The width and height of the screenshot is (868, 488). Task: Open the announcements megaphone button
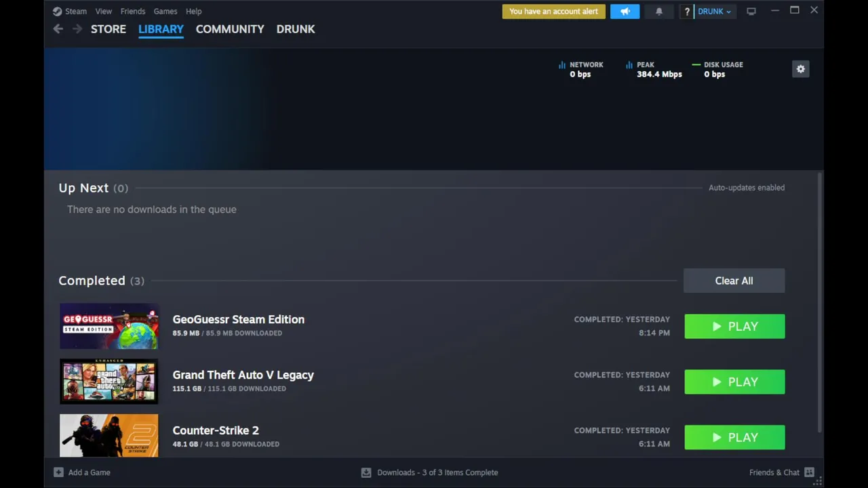click(625, 12)
